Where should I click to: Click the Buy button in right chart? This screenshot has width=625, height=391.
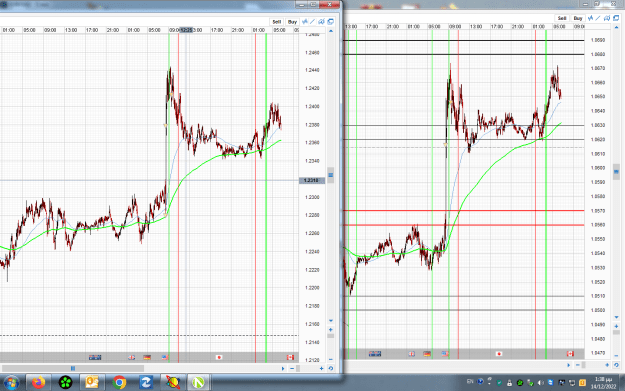pyautogui.click(x=578, y=18)
